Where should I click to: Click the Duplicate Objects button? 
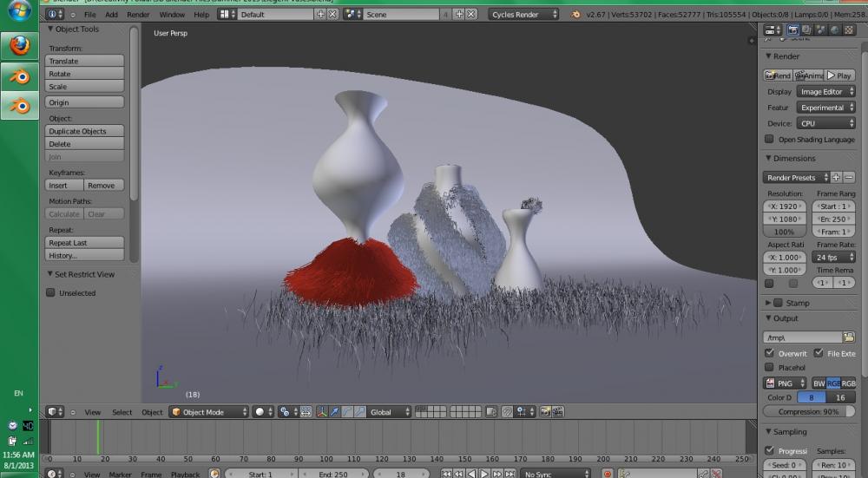pyautogui.click(x=84, y=131)
